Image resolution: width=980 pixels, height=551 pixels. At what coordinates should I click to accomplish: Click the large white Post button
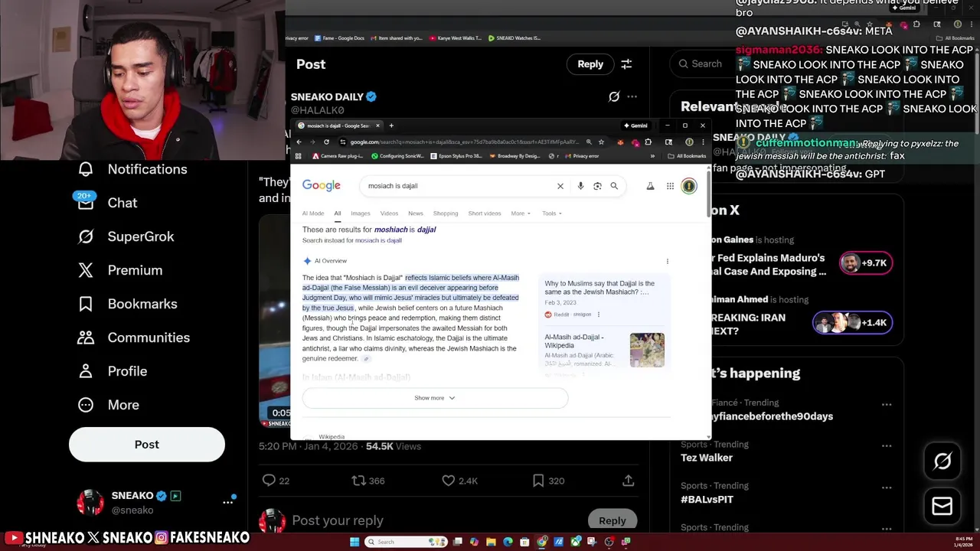[x=147, y=445]
